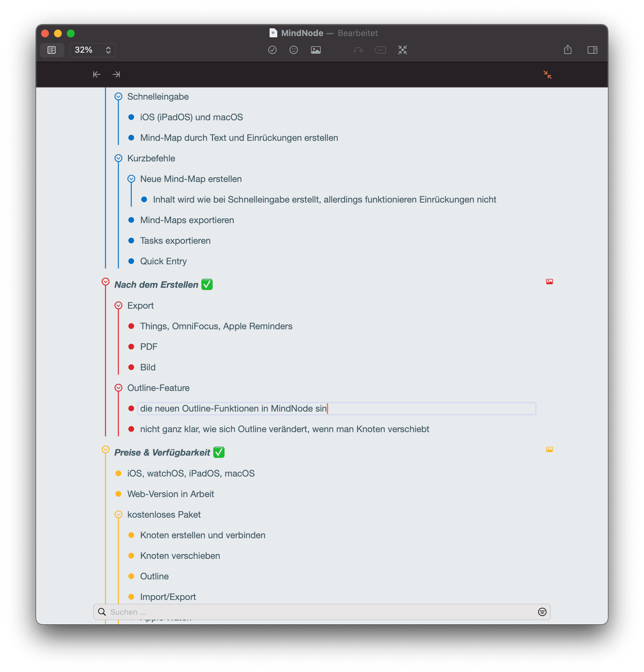Select 'Outline-Feature' node text

[x=158, y=388]
